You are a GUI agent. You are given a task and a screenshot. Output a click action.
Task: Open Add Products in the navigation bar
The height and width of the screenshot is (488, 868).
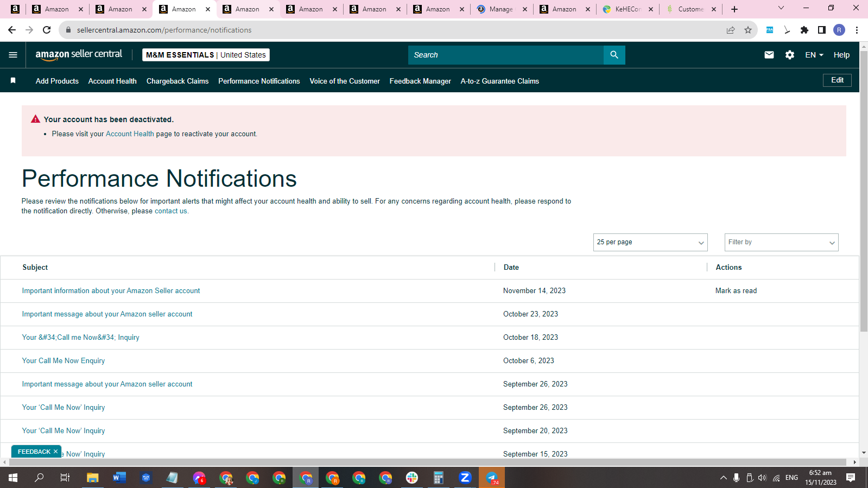(57, 81)
